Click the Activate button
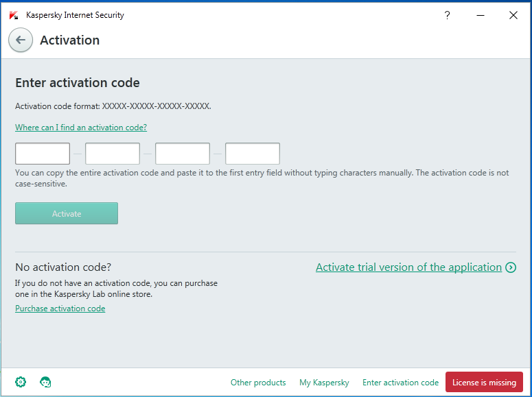Viewport: 532px width, 397px height. pyautogui.click(x=67, y=213)
